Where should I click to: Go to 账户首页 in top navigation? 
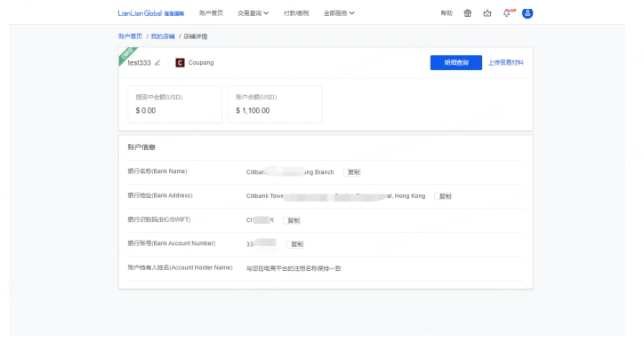click(211, 13)
